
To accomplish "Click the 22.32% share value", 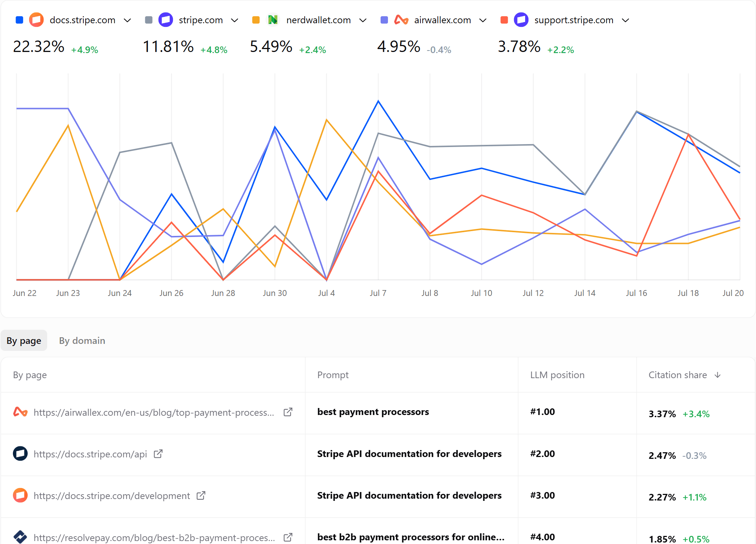I will [x=39, y=46].
